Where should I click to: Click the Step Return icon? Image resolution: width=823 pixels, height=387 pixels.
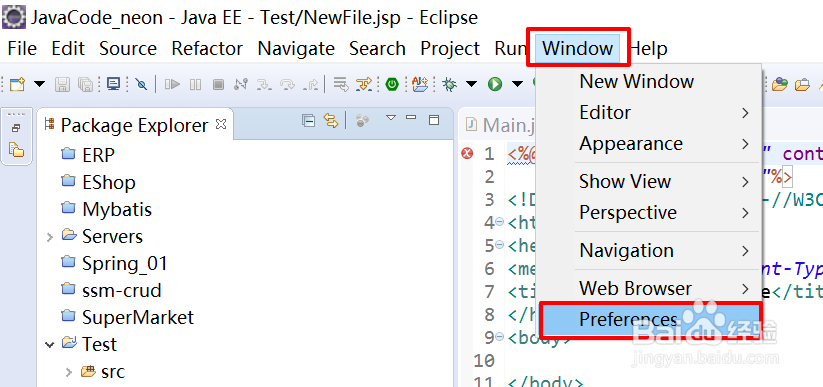click(311, 84)
